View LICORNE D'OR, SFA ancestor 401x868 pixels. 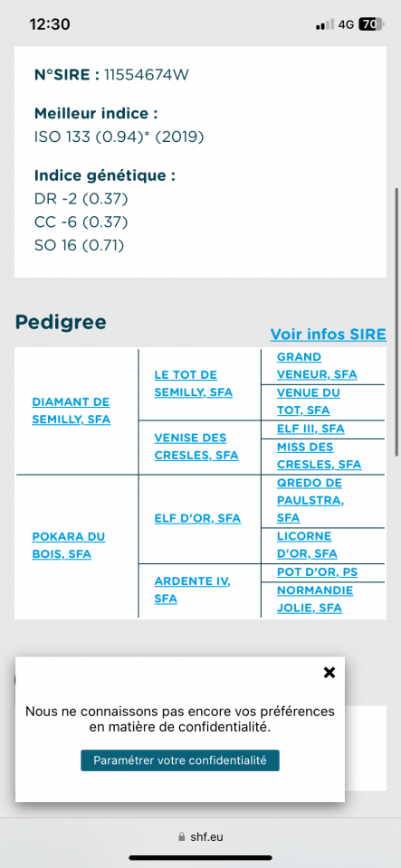tap(307, 544)
